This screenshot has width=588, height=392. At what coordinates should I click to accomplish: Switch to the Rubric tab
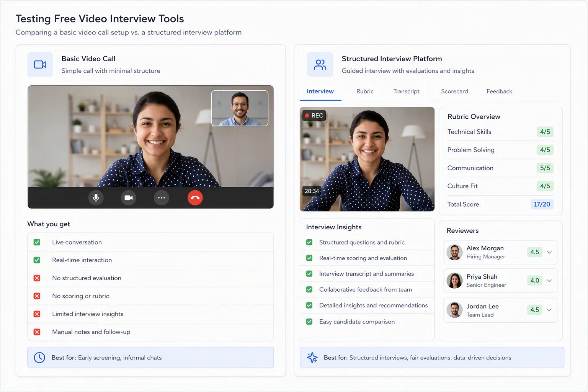(365, 91)
